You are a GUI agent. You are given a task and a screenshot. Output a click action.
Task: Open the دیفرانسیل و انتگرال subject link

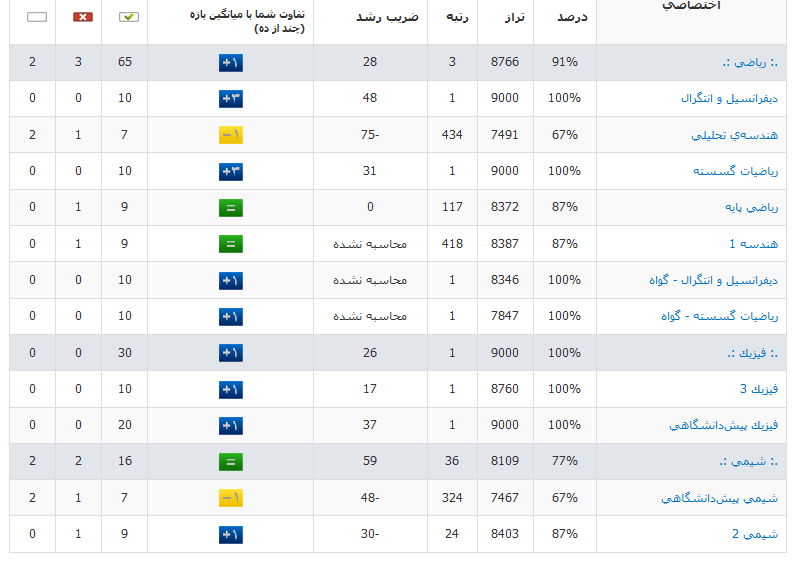[x=729, y=98]
